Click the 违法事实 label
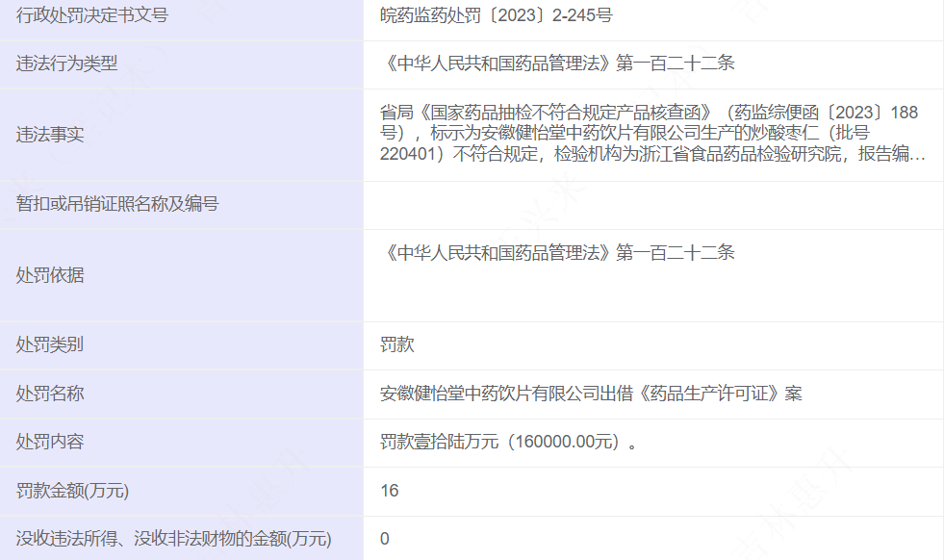 tap(50, 135)
